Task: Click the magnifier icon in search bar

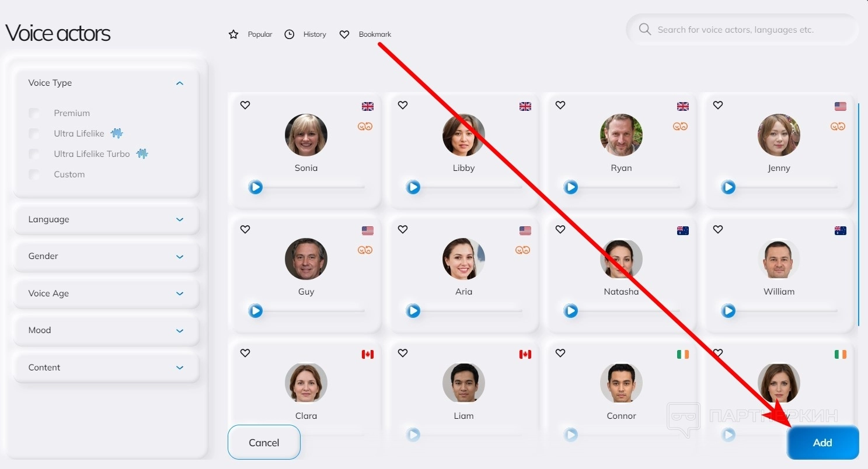Action: click(645, 29)
